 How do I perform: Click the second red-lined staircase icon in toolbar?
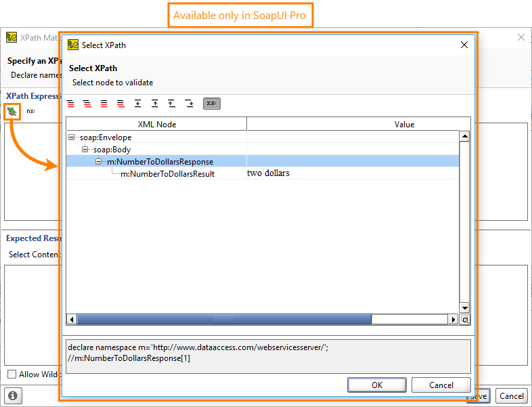[87, 104]
